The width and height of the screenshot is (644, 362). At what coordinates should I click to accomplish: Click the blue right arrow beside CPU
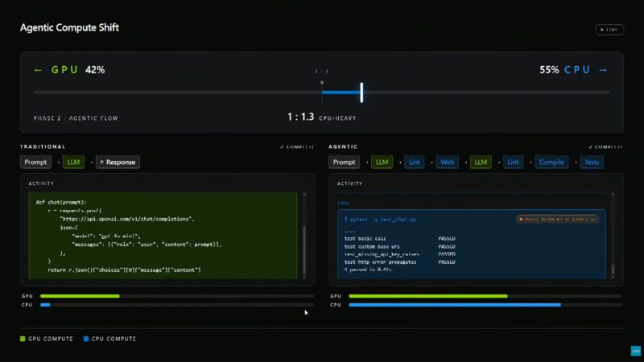pyautogui.click(x=603, y=70)
